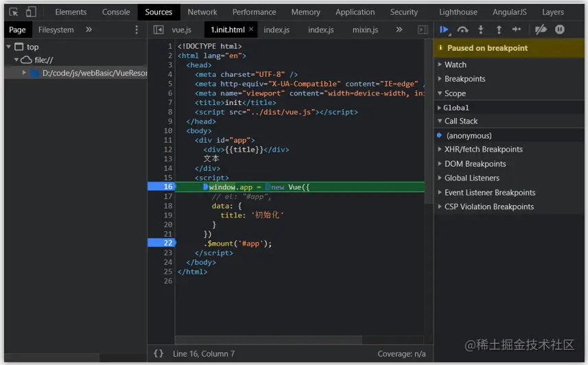Click line number 17 in the gutter

click(x=167, y=196)
